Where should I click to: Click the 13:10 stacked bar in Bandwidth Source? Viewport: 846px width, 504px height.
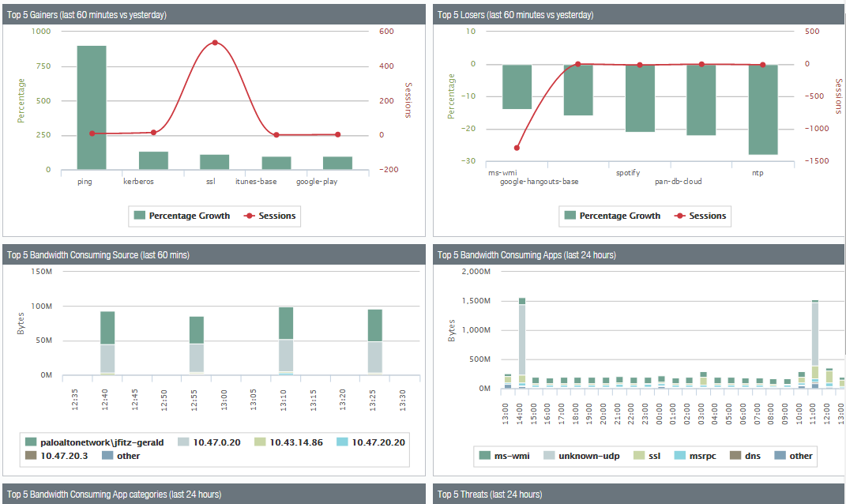pos(286,340)
